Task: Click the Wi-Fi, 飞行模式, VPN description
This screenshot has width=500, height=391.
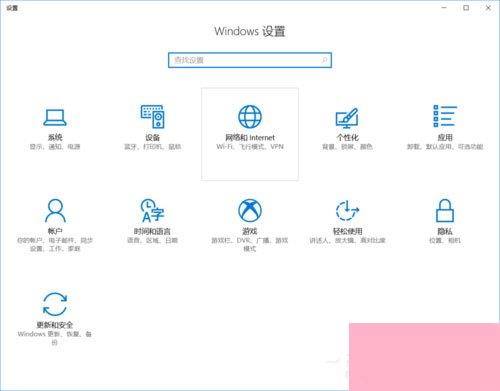Action: [250, 147]
